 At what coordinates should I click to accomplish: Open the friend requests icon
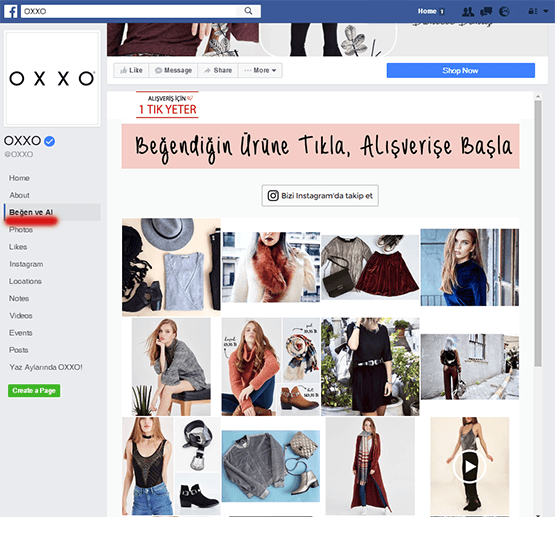pos(468,12)
